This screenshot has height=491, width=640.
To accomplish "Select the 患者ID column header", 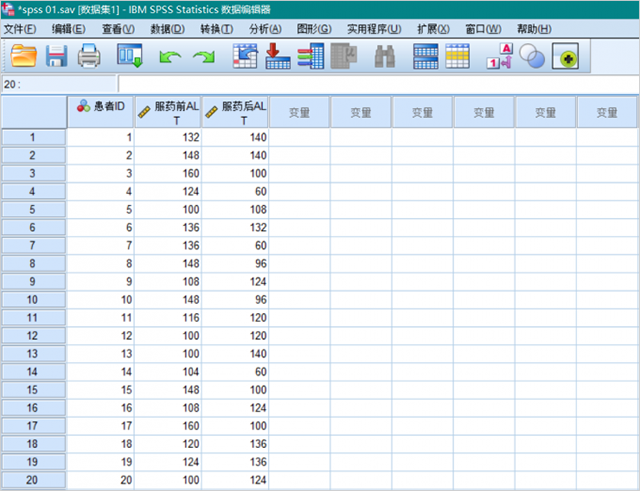I will [100, 112].
